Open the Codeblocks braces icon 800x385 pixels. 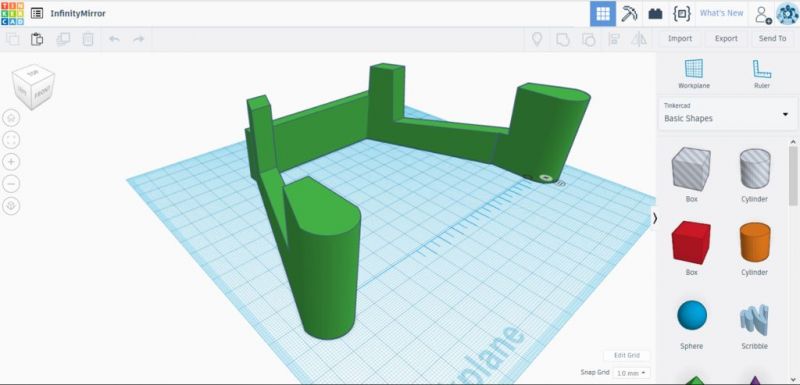pos(682,14)
